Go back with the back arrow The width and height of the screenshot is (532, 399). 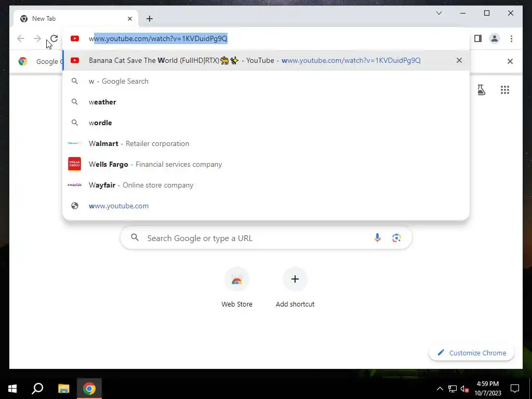click(21, 38)
